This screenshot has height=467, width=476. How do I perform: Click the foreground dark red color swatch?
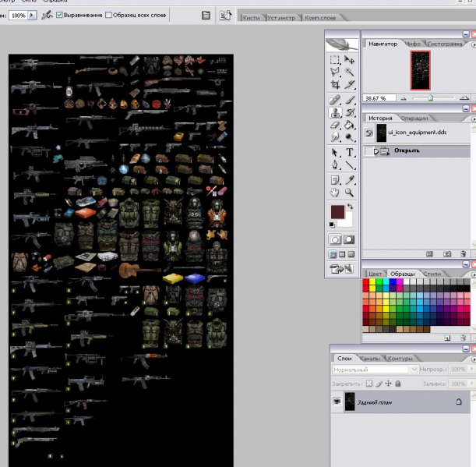[x=337, y=212]
